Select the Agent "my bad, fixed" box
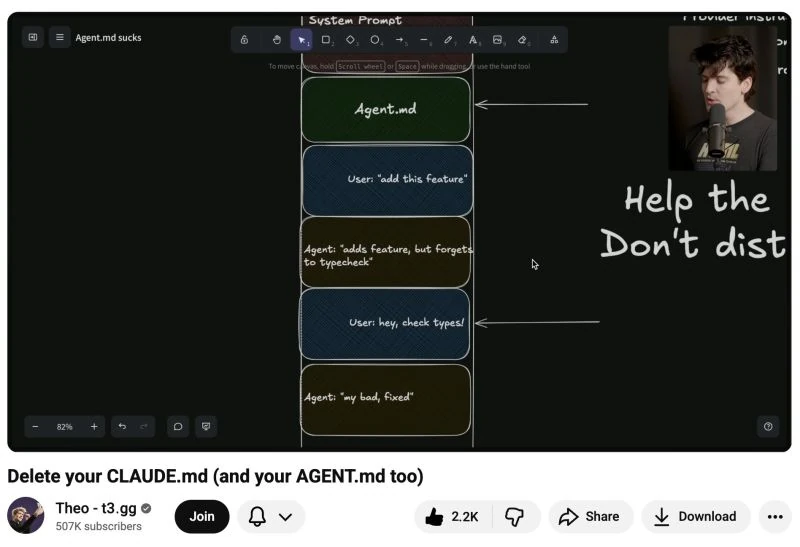The width and height of the screenshot is (800, 547). [x=386, y=400]
